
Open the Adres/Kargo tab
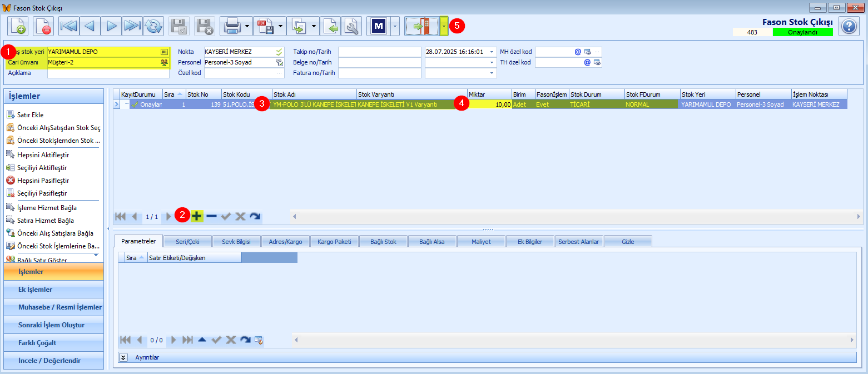coord(286,242)
